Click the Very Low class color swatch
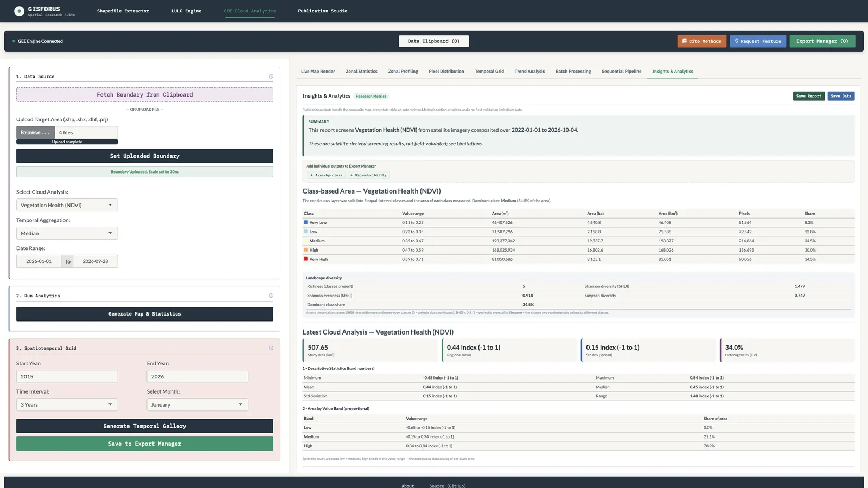Screen dimensions: 868x488 (305, 222)
